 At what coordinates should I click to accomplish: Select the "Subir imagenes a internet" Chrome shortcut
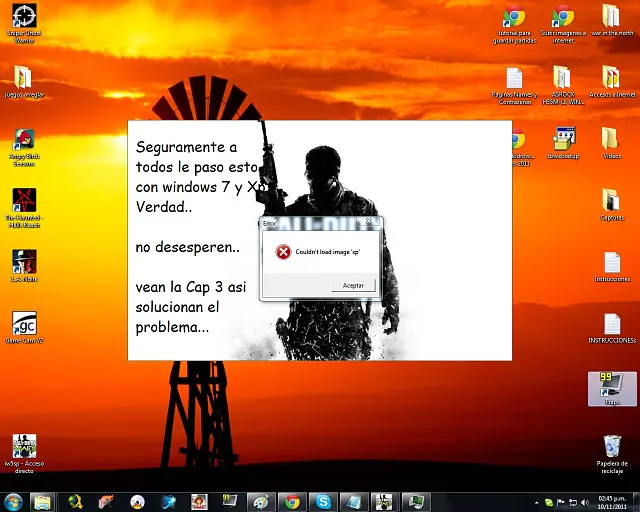click(x=563, y=24)
